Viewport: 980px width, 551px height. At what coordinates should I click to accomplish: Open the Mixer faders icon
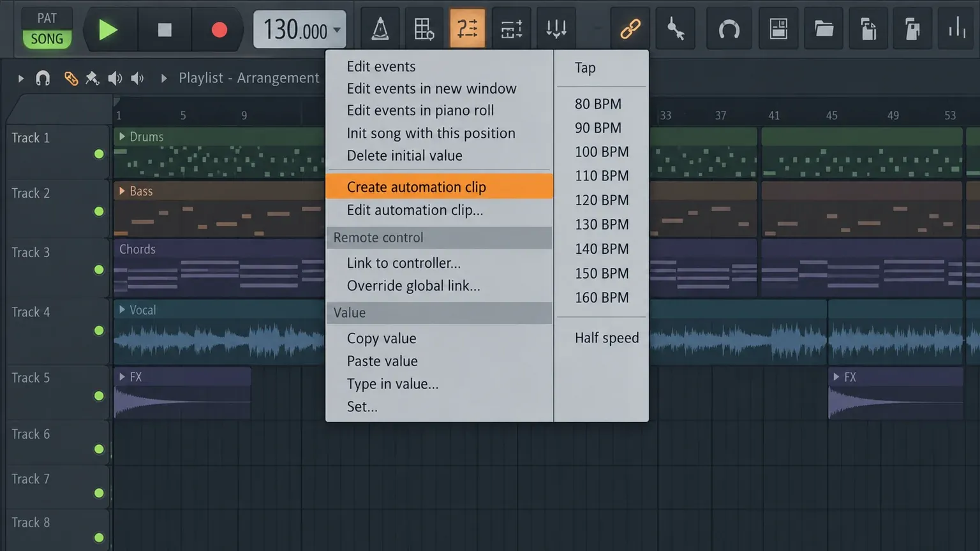coord(556,29)
